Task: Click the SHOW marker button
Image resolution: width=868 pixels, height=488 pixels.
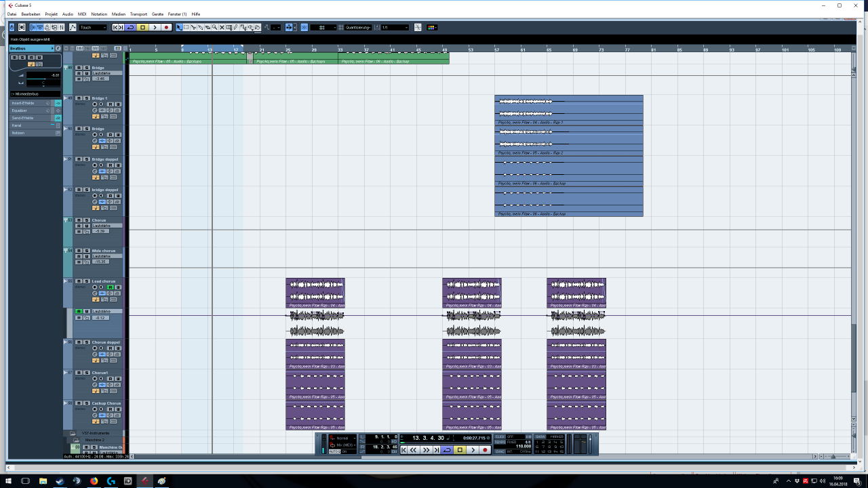Action: pos(540,436)
